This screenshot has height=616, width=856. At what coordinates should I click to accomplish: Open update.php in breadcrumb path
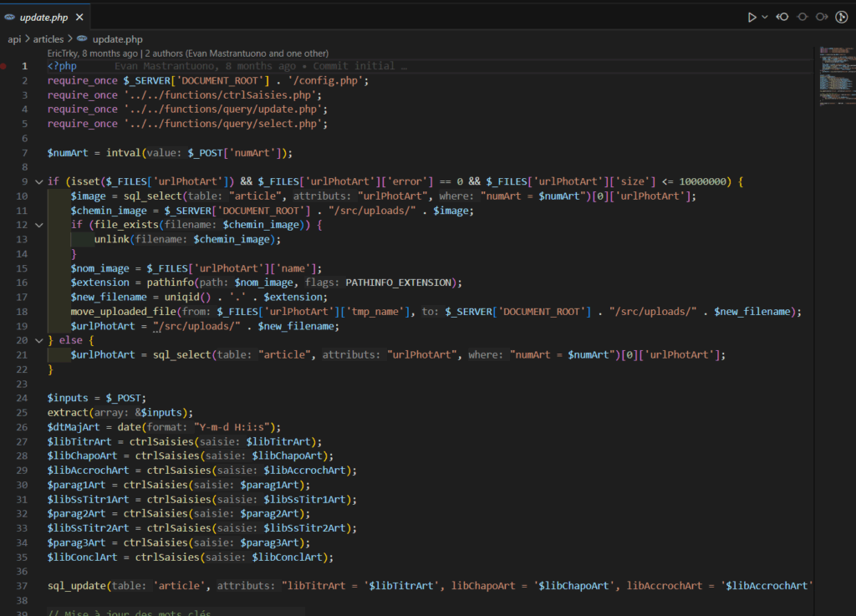tap(117, 38)
